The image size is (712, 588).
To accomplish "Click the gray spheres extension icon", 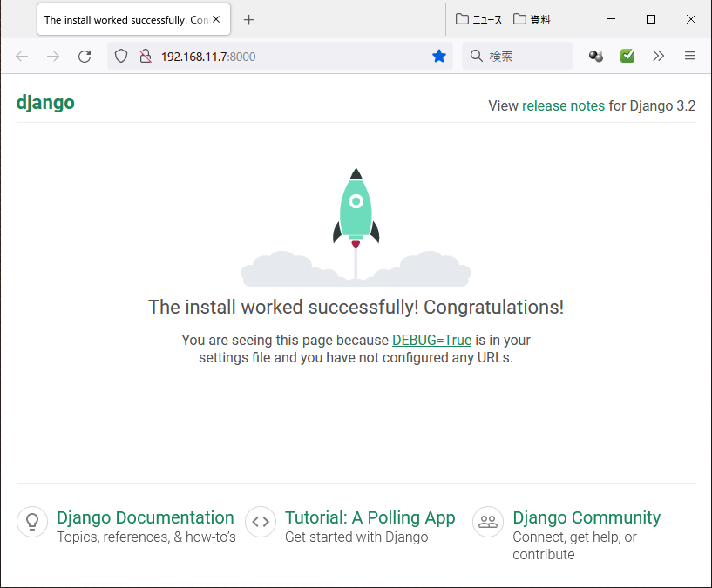I will click(x=596, y=56).
